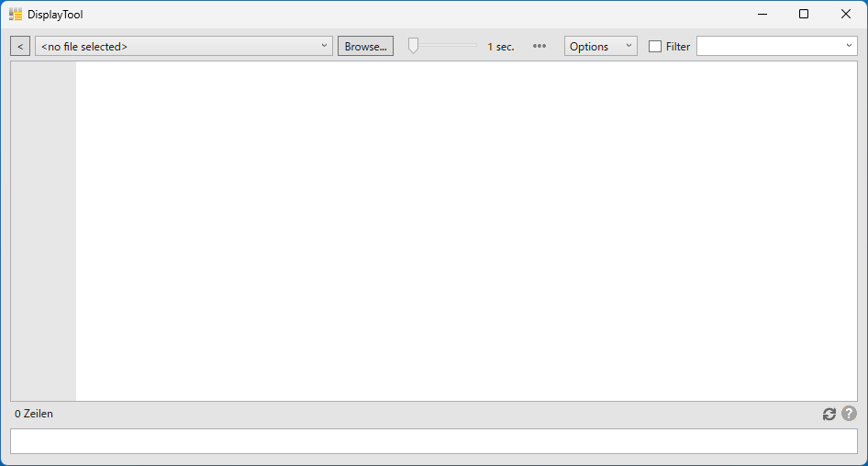Image resolution: width=868 pixels, height=466 pixels.
Task: Click the gray line-number gutter
Action: (43, 231)
